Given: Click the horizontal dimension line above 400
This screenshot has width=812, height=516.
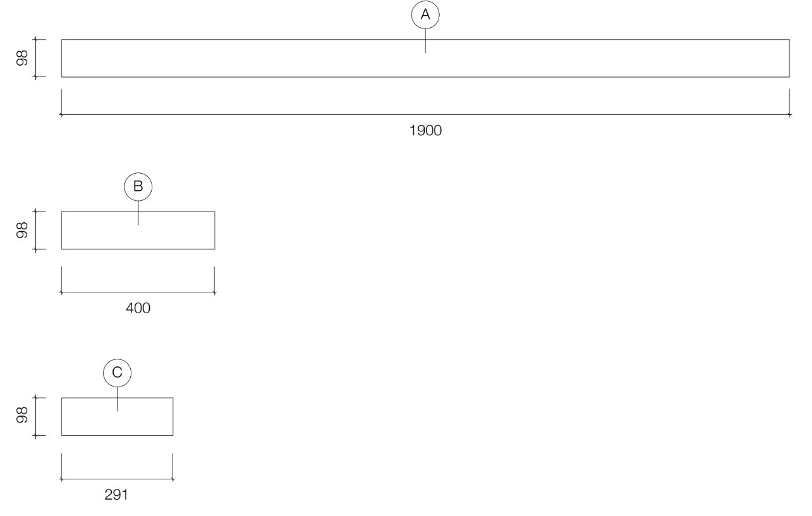Looking at the screenshot, I should click(x=138, y=292).
